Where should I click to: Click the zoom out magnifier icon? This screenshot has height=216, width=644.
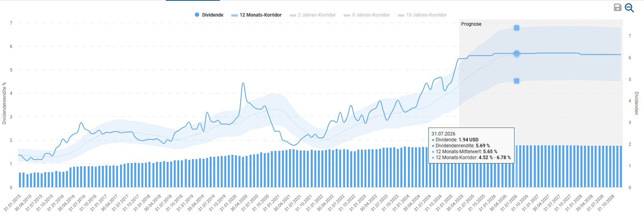pyautogui.click(x=629, y=8)
